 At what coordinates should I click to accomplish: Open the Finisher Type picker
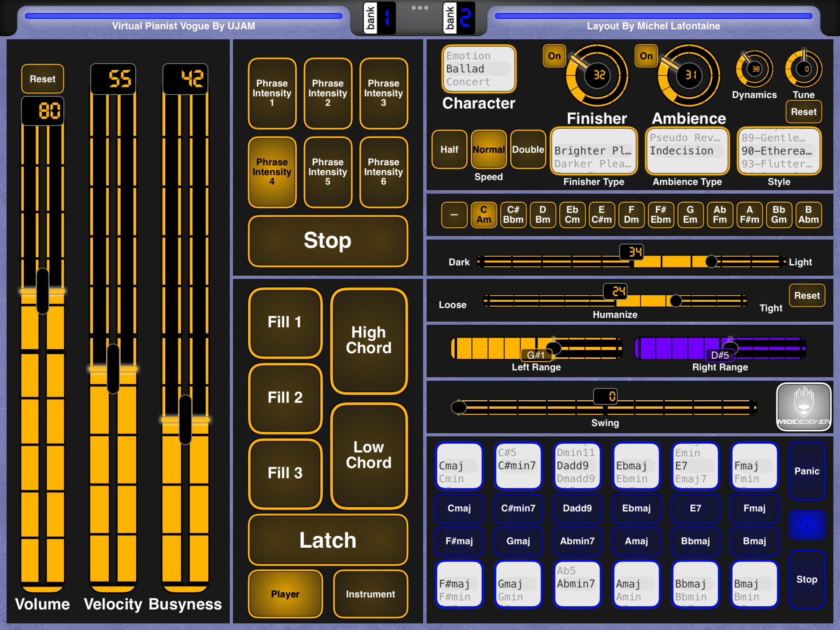tap(594, 151)
